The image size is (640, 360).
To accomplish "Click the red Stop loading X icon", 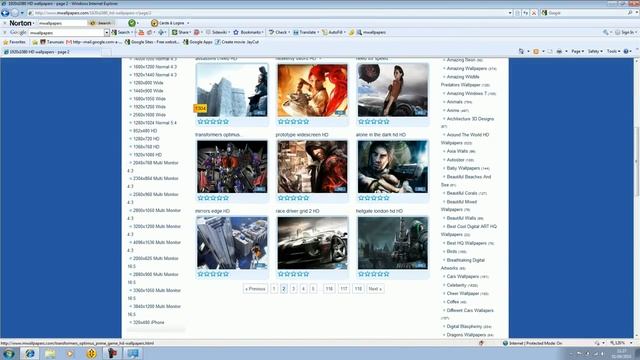I will [533, 13].
